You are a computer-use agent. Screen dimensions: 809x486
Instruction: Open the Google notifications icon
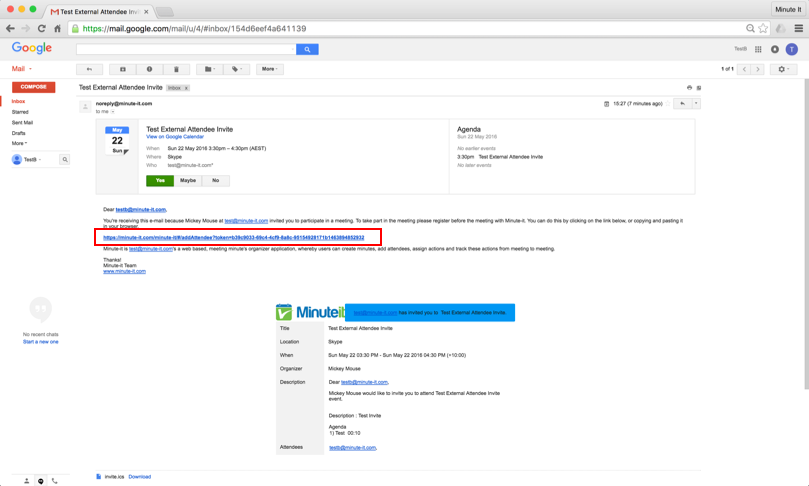[774, 49]
